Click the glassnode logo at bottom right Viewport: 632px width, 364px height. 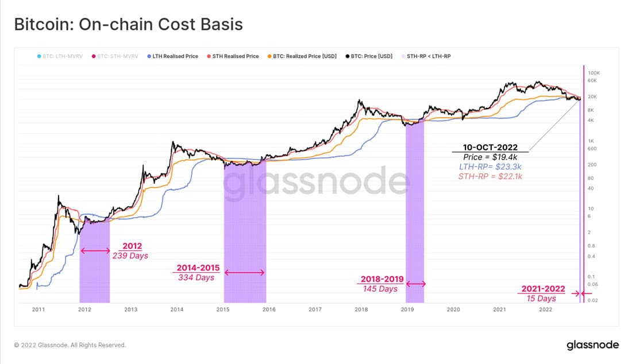(592, 345)
